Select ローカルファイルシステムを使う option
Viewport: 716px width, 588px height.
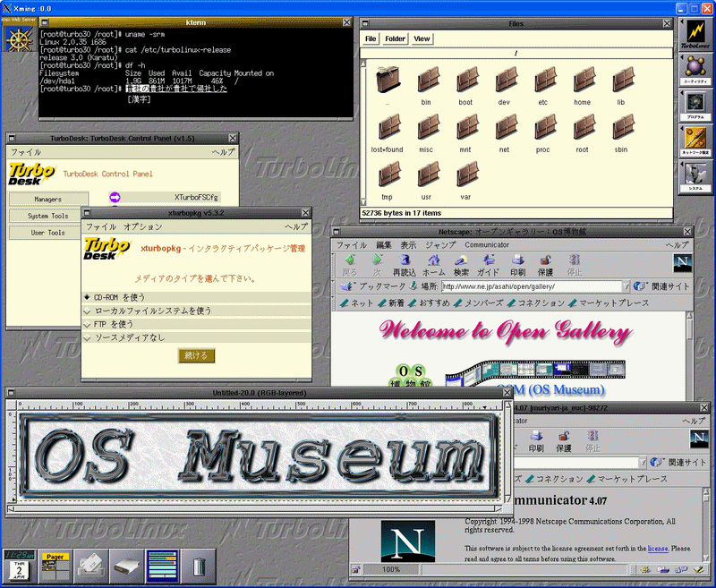pos(196,311)
